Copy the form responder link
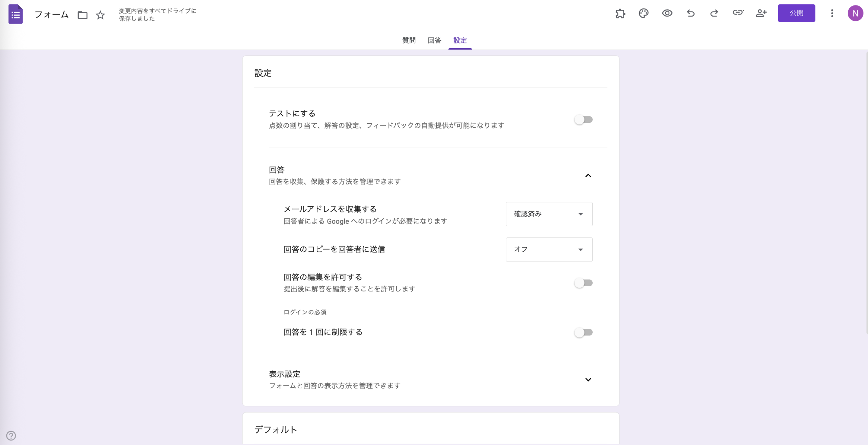The width and height of the screenshot is (868, 445). [x=738, y=13]
